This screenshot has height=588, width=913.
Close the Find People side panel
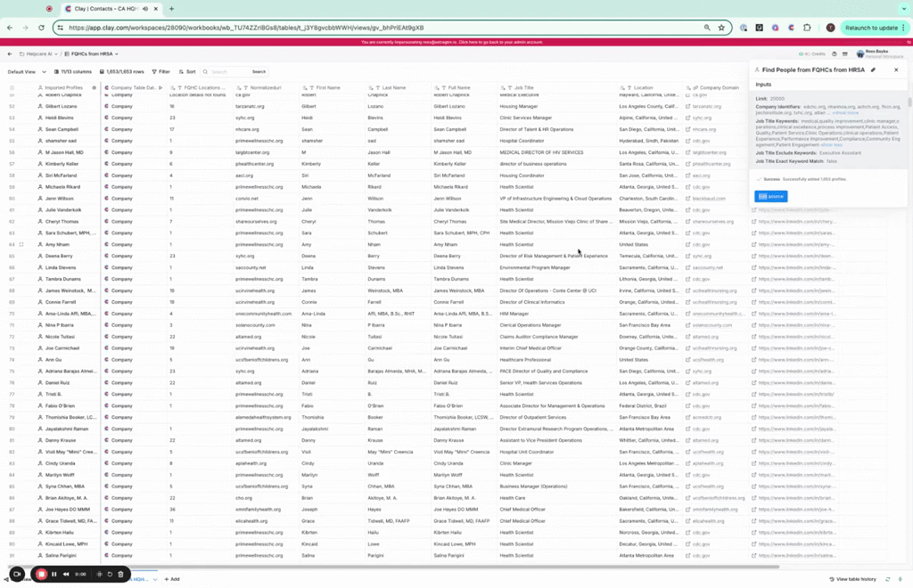click(896, 69)
